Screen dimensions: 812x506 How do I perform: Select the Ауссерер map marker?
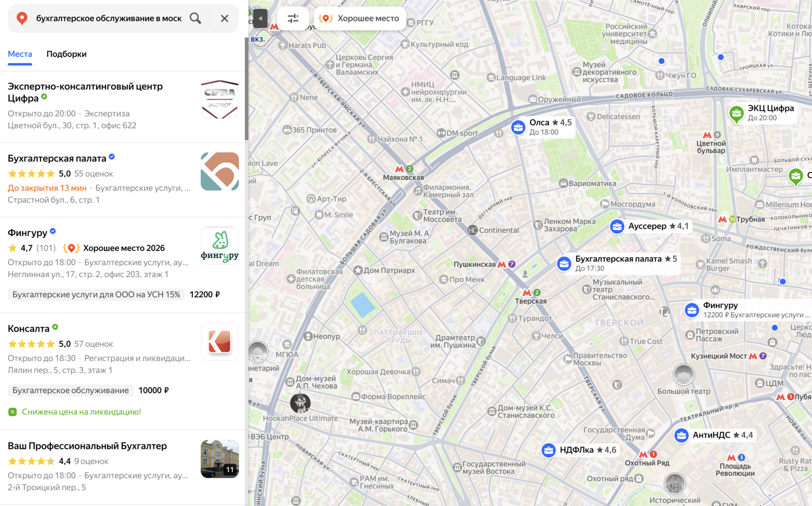click(617, 226)
